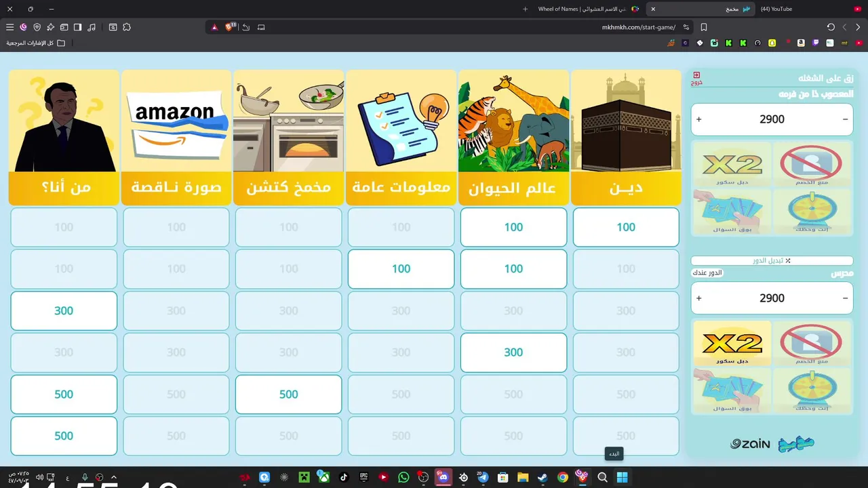Open the 300 question under عالم الحيوان
The width and height of the screenshot is (868, 488).
pos(513,352)
